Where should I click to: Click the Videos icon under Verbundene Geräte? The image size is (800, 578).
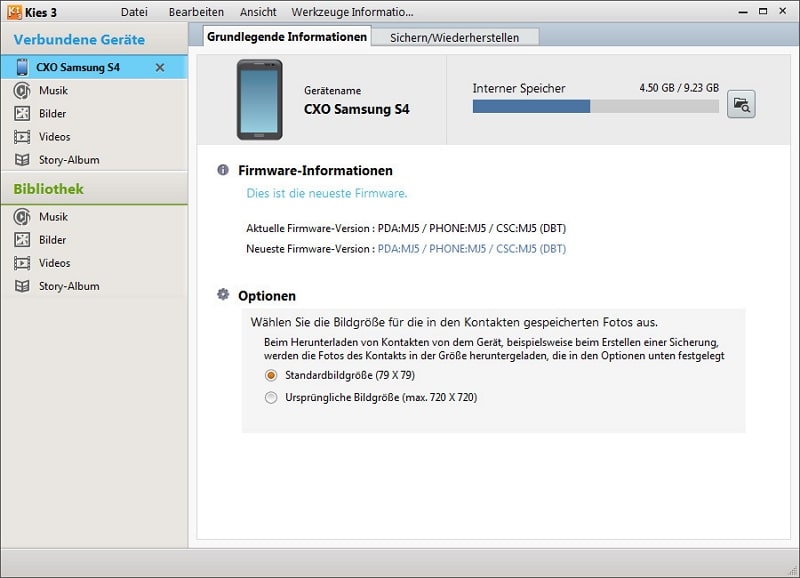coord(22,137)
